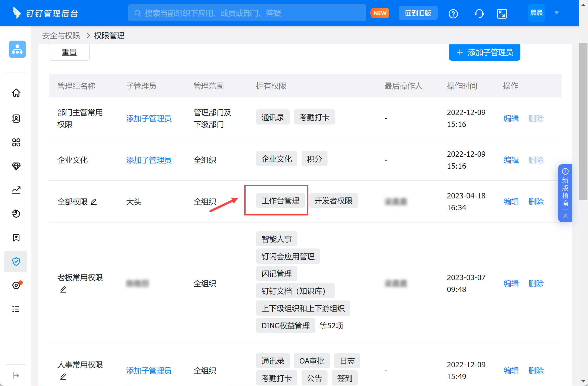
Task: Close the 新版指南 floating panel
Action: [x=565, y=216]
